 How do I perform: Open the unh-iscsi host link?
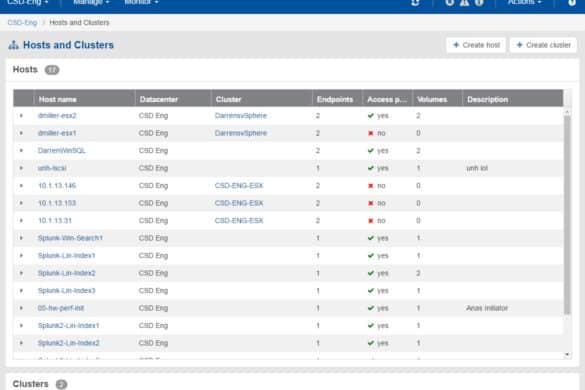click(52, 168)
